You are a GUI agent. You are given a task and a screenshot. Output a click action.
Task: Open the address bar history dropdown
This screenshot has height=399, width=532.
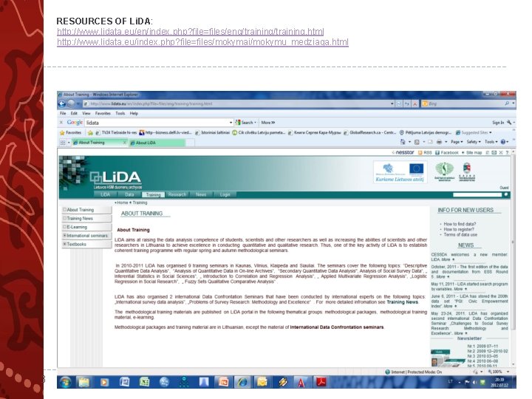[392, 103]
